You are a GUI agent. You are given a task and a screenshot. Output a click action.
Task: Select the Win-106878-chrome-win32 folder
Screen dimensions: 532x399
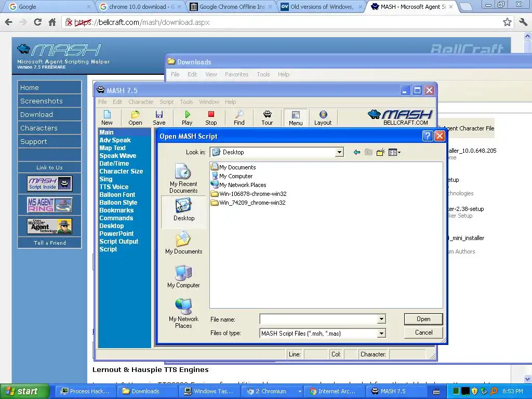point(248,194)
